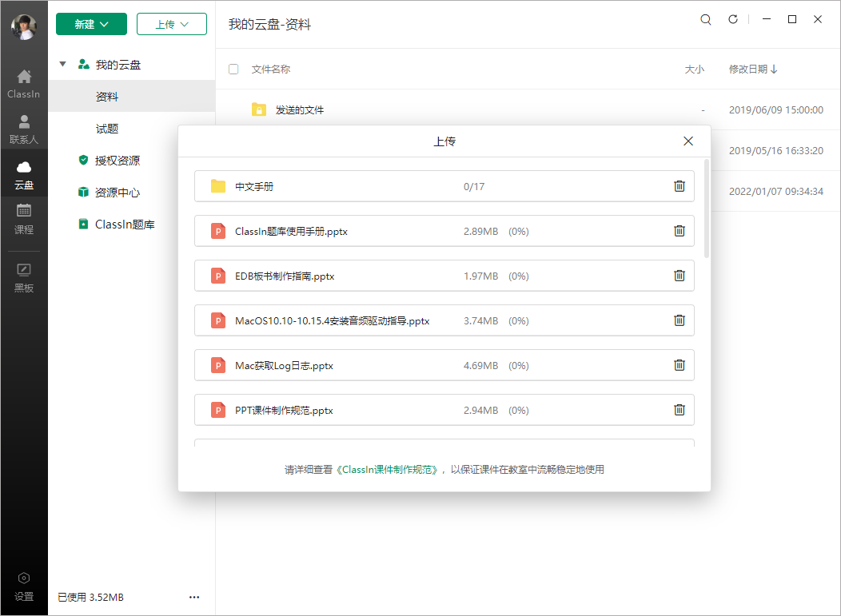The height and width of the screenshot is (616, 841).
Task: Open the ClassIn课件制作规范 link
Action: (389, 470)
